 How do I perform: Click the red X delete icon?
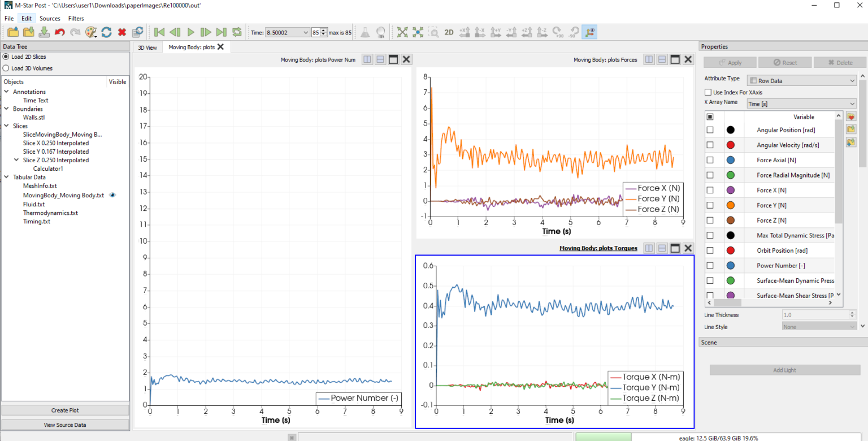[121, 32]
